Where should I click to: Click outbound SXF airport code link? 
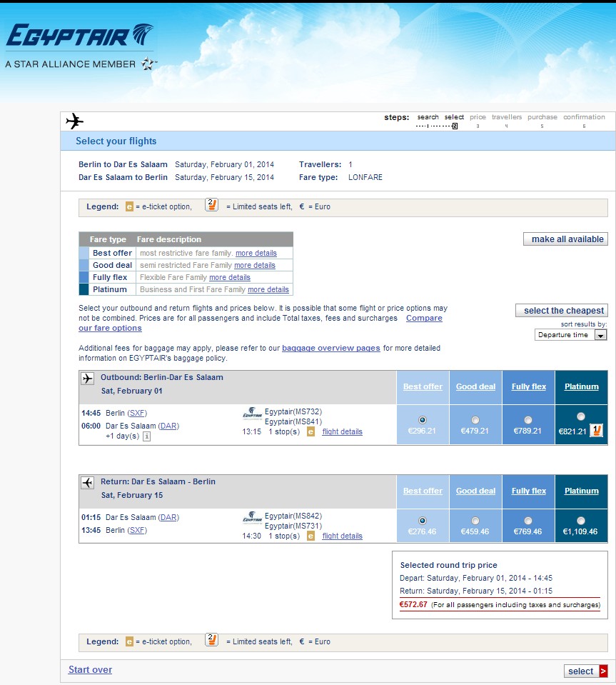click(x=137, y=413)
